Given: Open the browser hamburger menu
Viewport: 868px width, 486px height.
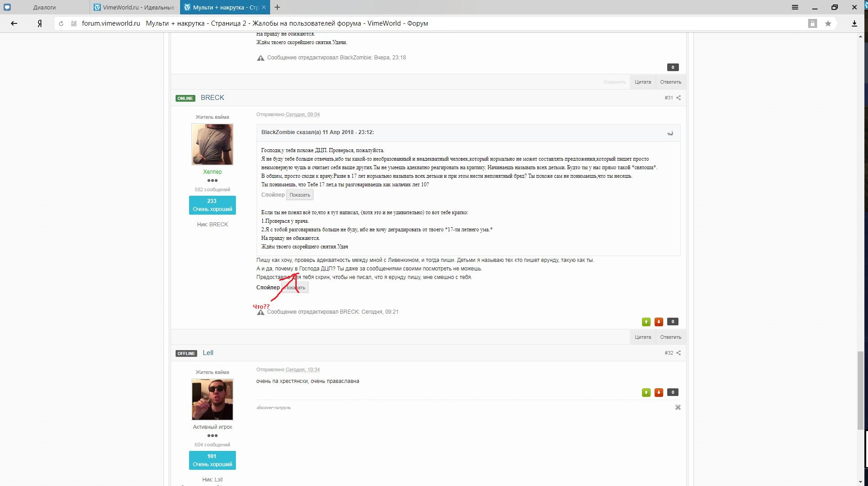Looking at the screenshot, I should click(x=795, y=7).
